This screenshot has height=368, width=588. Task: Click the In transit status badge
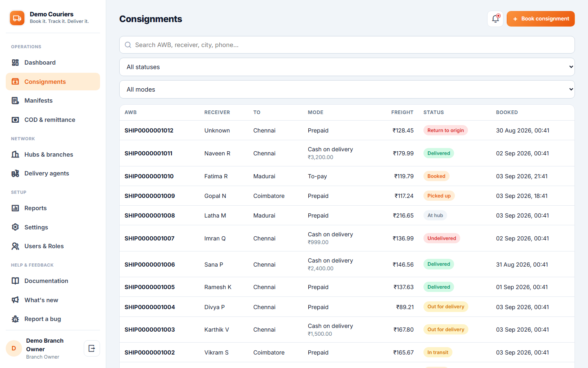(x=438, y=352)
